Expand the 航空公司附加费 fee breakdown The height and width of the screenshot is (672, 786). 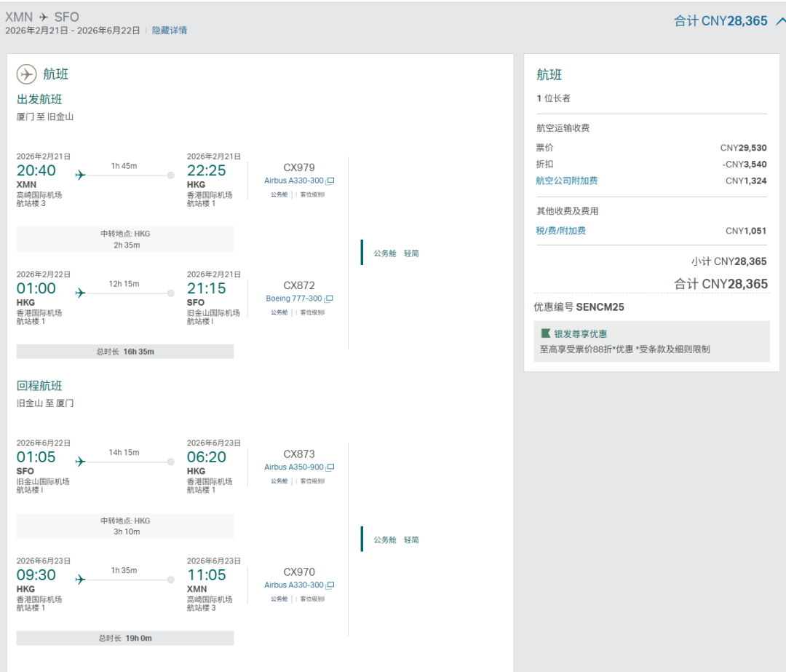coord(566,181)
